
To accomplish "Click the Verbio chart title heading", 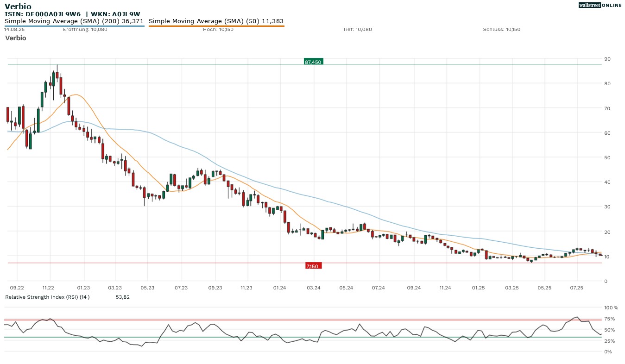I will click(19, 6).
